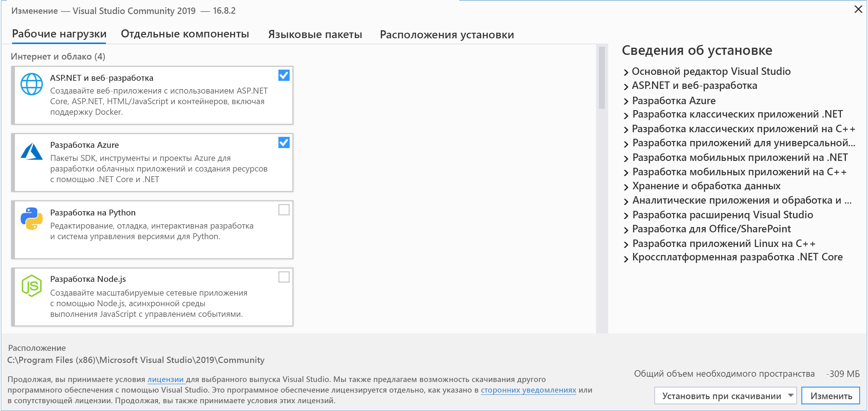This screenshot has height=411, width=868.
Task: Expand Разработка классических приложений .NET
Action: 626,115
